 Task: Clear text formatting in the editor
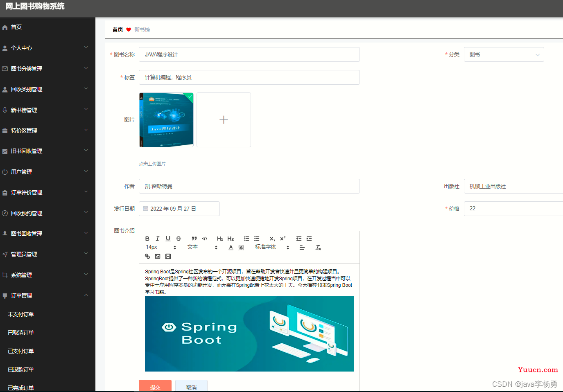318,248
